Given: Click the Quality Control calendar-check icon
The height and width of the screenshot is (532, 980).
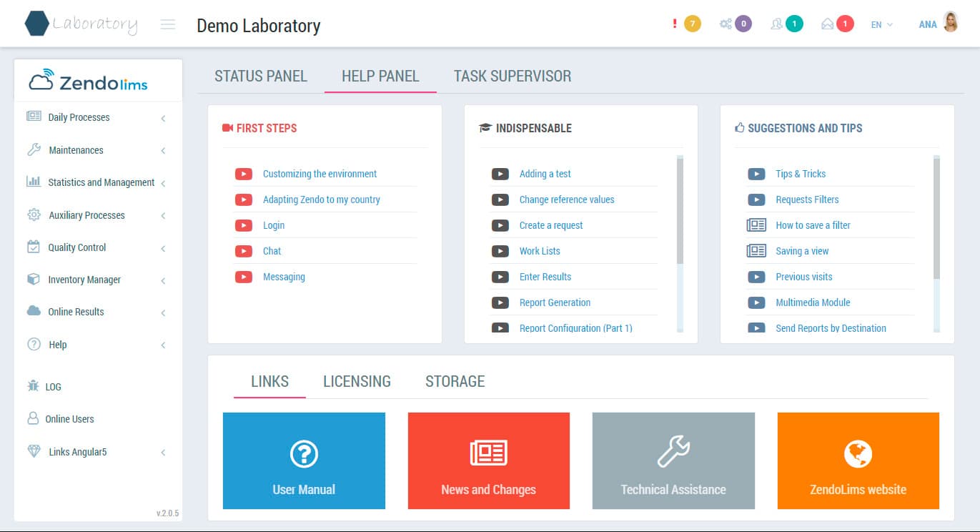Looking at the screenshot, I should click(x=34, y=247).
